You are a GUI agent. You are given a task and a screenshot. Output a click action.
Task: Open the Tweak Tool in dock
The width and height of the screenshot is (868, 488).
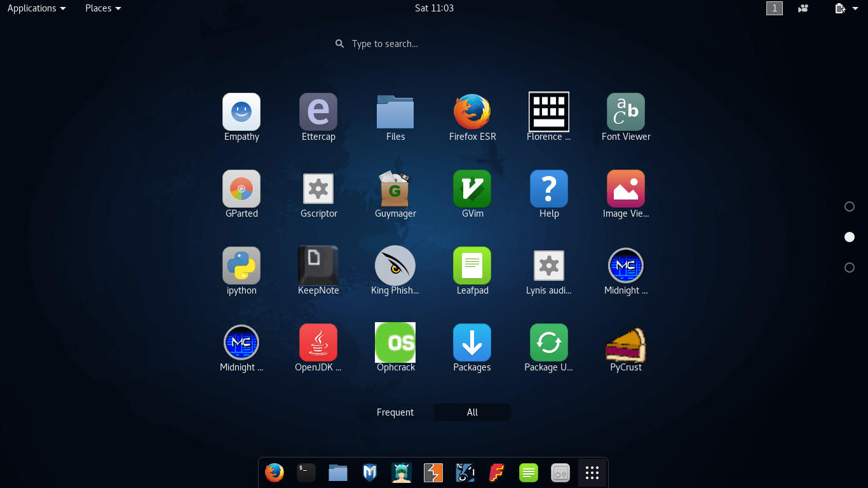(560, 473)
